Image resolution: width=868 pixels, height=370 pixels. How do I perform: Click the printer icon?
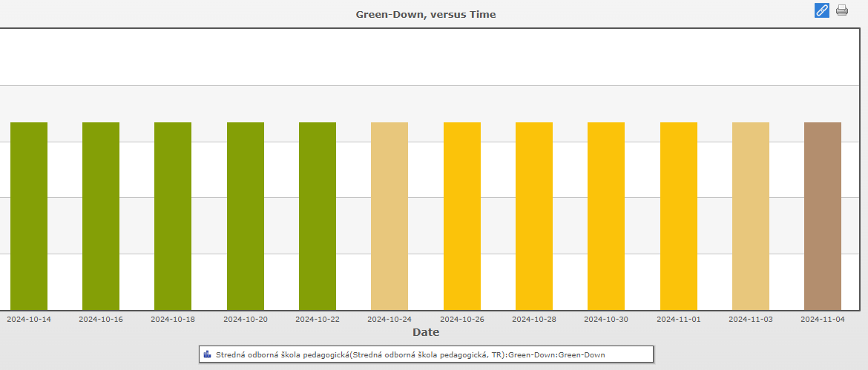pyautogui.click(x=842, y=10)
